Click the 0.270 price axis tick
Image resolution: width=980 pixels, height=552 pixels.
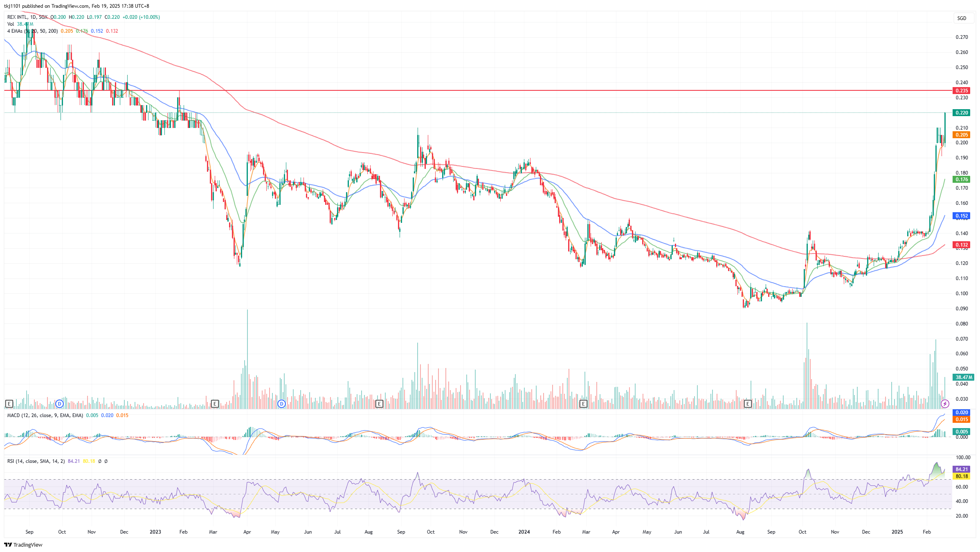click(962, 37)
